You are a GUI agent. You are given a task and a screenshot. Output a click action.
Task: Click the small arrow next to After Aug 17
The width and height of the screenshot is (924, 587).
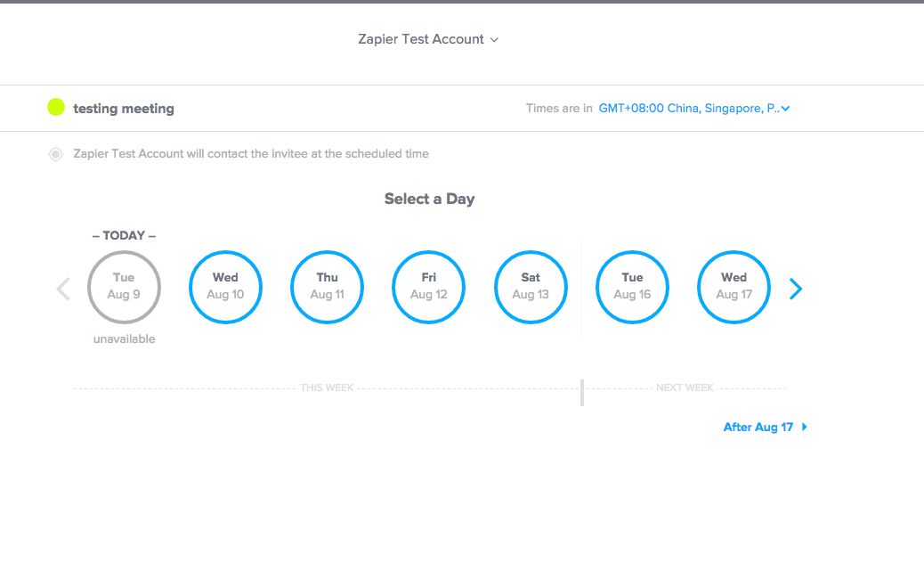(805, 427)
